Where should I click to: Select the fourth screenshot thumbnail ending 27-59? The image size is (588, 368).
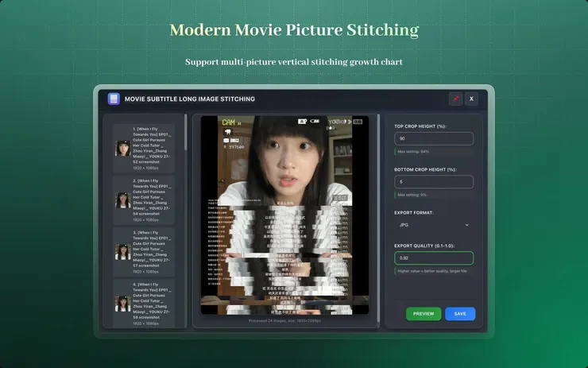click(x=122, y=304)
